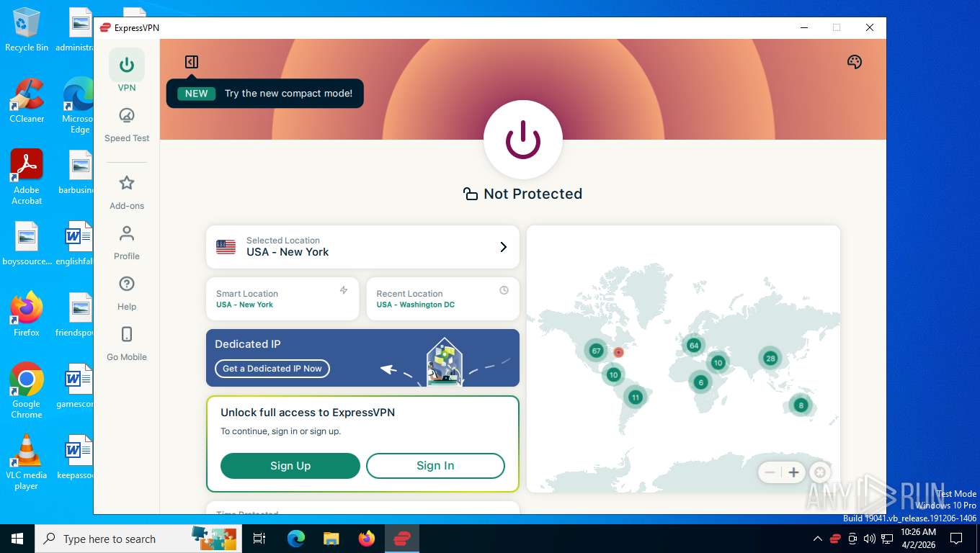
Task: Open the Speed Test sidebar tab
Action: click(x=127, y=125)
